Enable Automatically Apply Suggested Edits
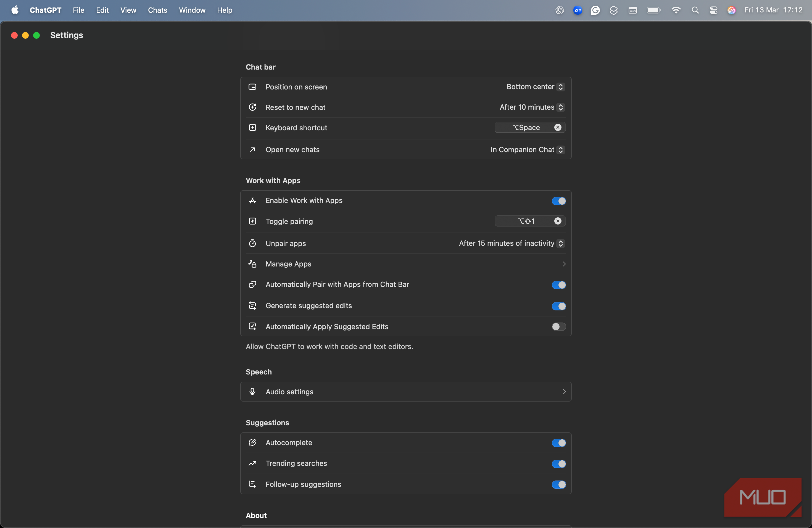812x528 pixels. (559, 327)
